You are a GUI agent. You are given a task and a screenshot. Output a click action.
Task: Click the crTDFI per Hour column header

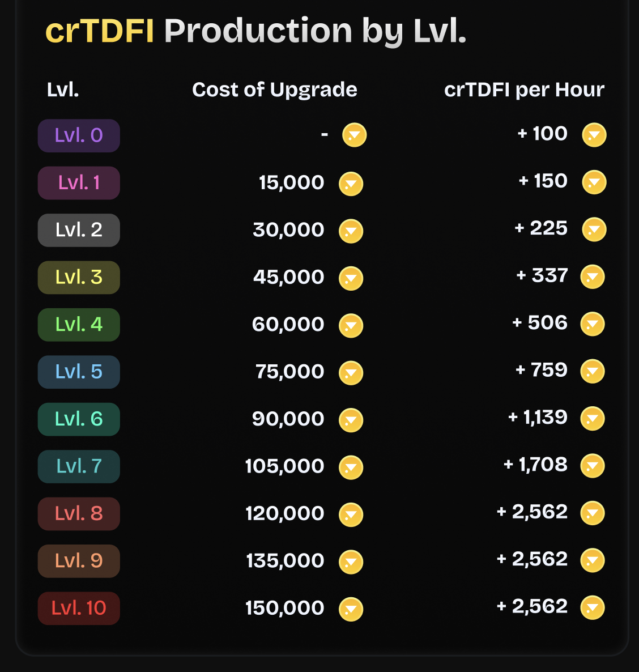point(524,90)
